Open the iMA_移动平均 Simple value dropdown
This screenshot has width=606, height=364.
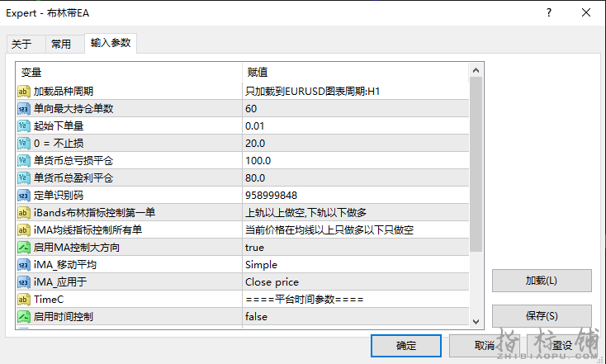356,265
